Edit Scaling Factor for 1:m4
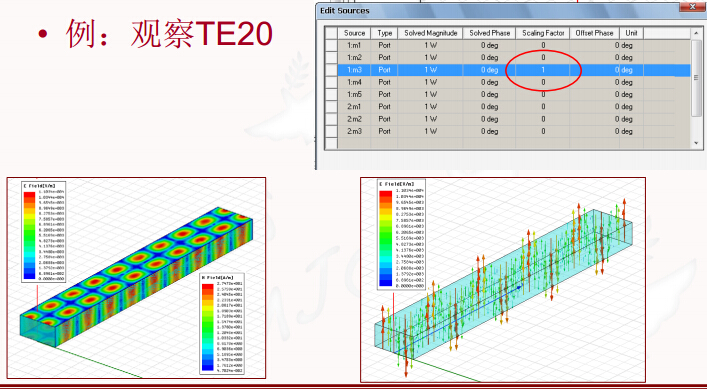The width and height of the screenshot is (707, 389). point(543,82)
